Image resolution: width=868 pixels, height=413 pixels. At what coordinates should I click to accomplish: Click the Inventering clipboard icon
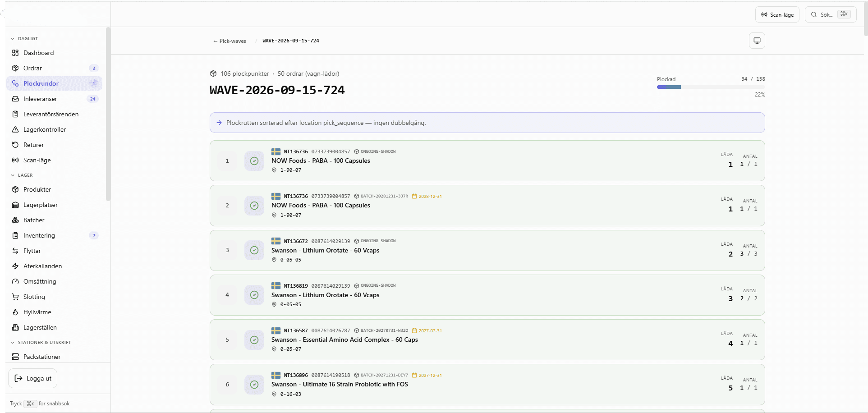[x=15, y=235]
